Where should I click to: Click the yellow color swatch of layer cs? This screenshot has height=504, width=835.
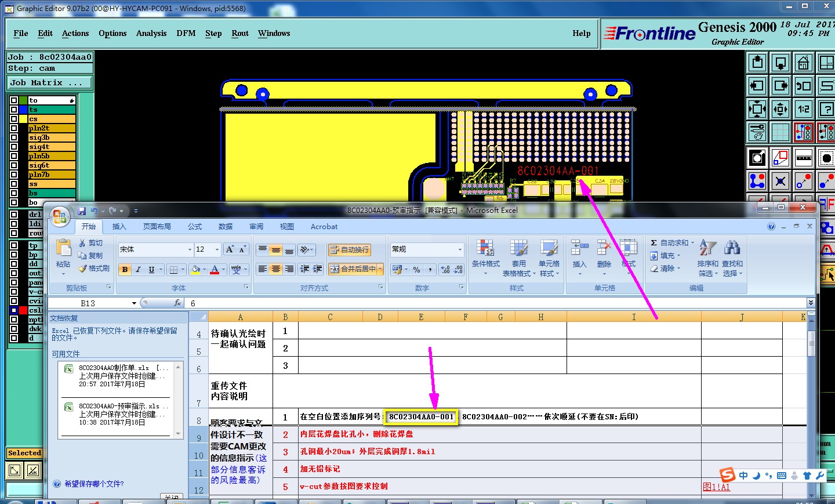click(x=24, y=119)
